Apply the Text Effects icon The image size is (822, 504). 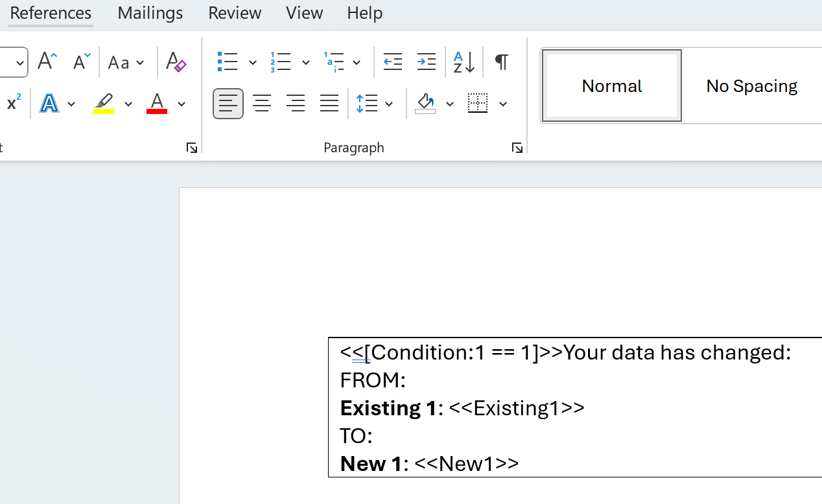coord(49,104)
